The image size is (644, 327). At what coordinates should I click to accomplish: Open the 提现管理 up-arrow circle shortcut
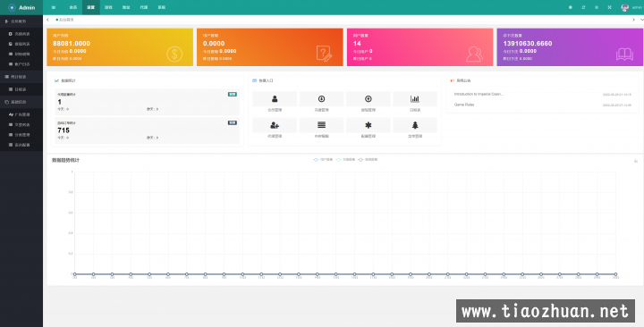[369, 99]
